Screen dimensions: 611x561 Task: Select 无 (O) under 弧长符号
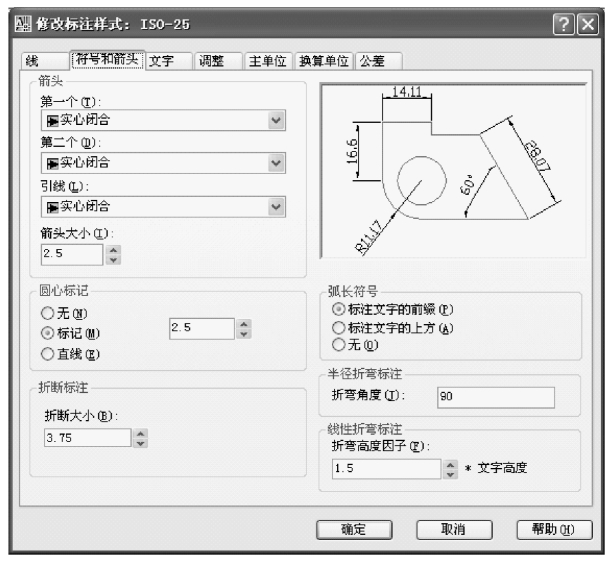pos(355,344)
